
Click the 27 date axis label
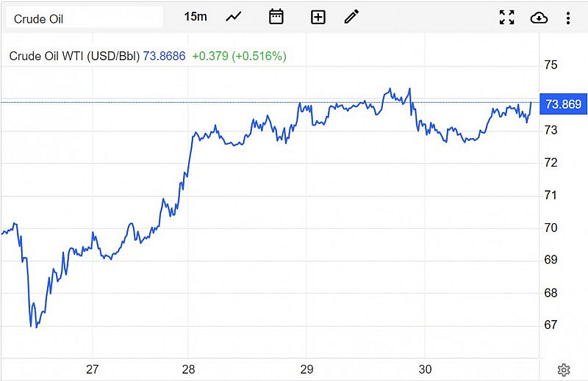point(93,369)
